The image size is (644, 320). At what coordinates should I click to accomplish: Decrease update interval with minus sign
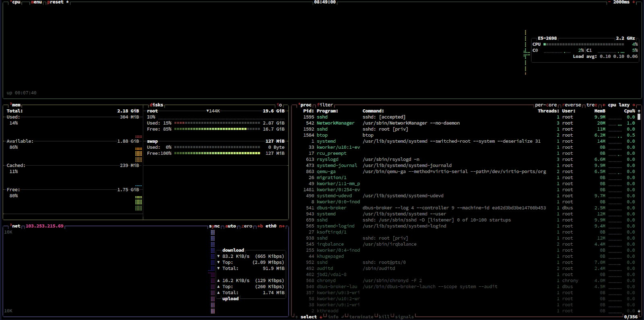pos(609,2)
